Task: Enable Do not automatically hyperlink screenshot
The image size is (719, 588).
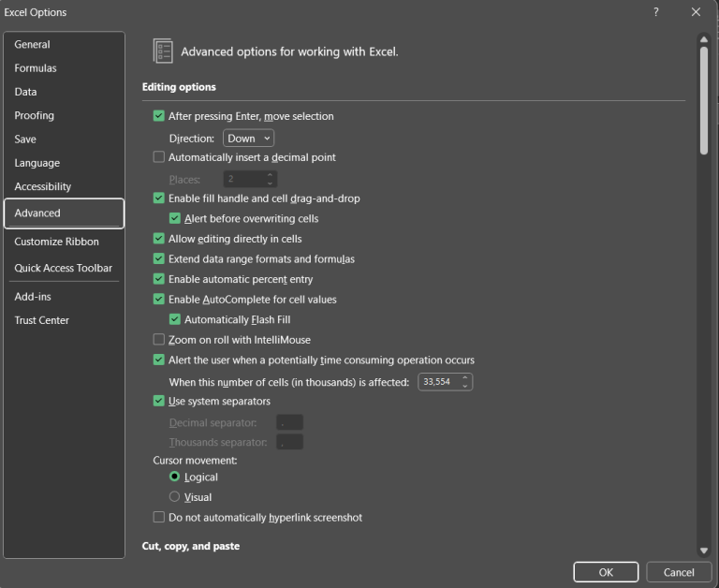Action: click(x=158, y=518)
